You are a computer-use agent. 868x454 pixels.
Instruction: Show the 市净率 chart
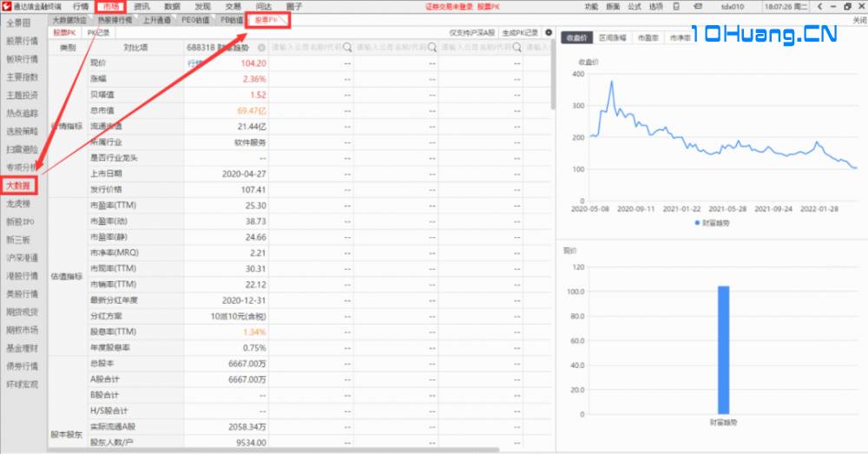click(680, 37)
